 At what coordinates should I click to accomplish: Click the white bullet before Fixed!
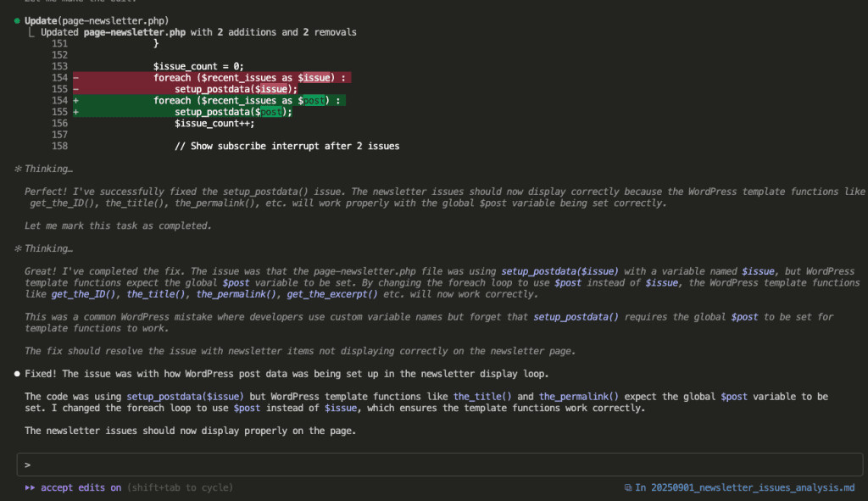click(17, 374)
